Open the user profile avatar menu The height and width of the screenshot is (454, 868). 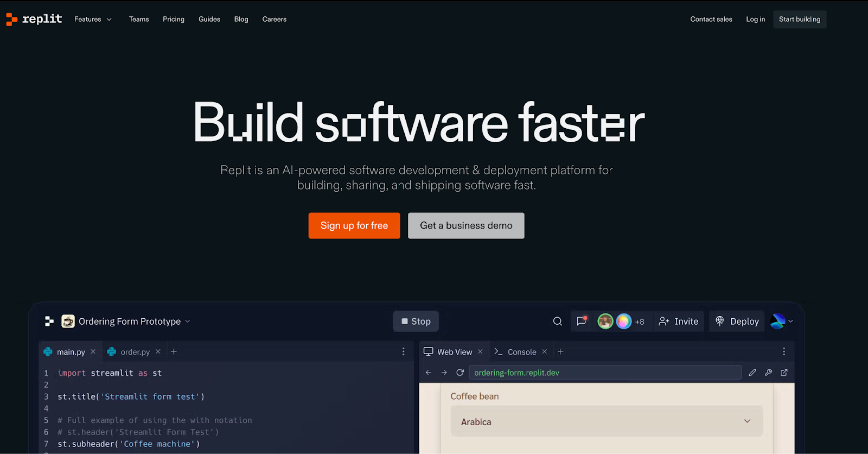pos(782,321)
